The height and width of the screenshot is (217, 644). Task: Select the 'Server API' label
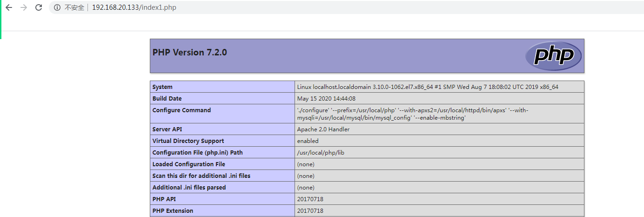pyautogui.click(x=167, y=129)
